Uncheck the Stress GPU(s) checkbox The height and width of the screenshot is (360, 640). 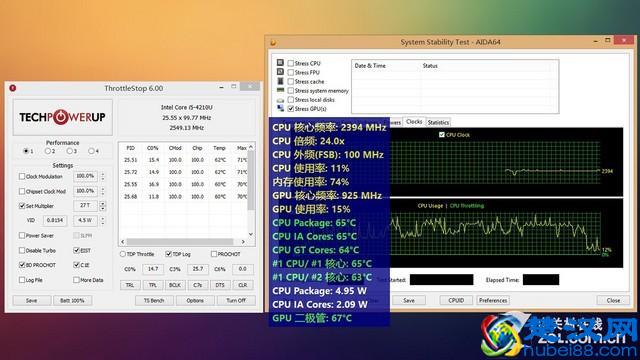tap(291, 109)
